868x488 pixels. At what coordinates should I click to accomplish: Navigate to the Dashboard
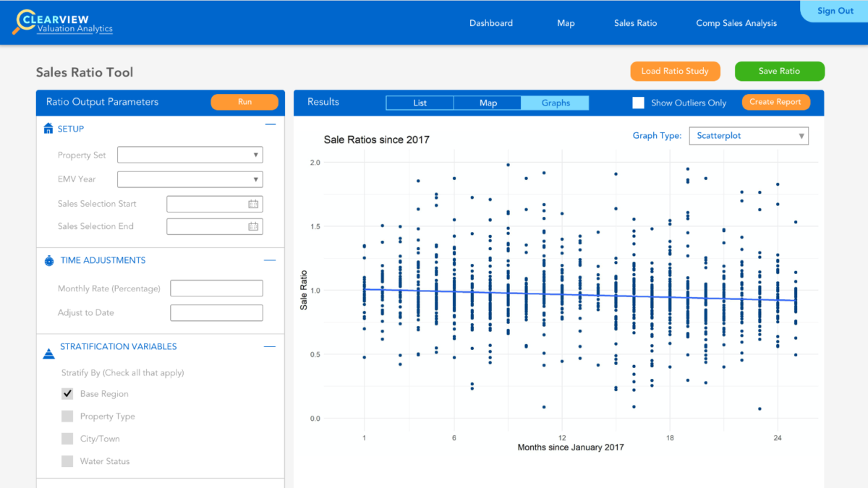coord(491,22)
